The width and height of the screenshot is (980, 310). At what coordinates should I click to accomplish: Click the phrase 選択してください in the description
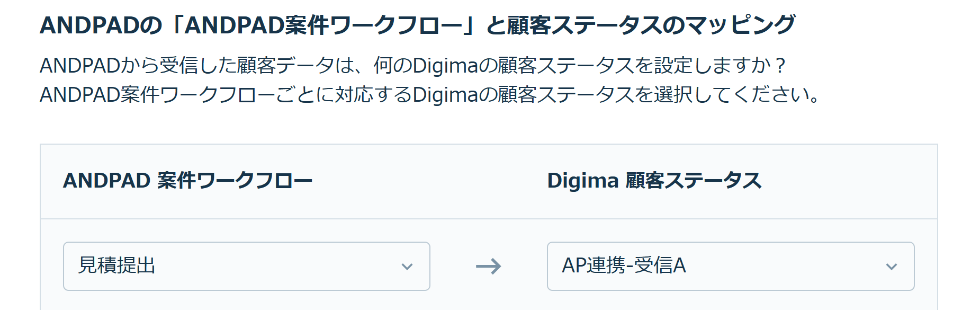tap(729, 94)
